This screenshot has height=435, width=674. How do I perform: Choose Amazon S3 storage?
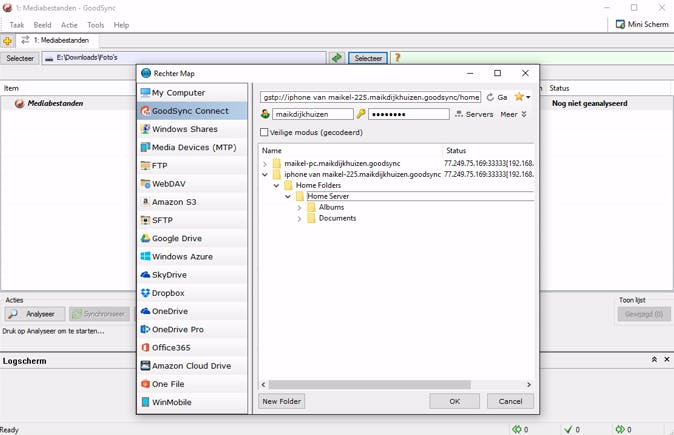[193, 202]
